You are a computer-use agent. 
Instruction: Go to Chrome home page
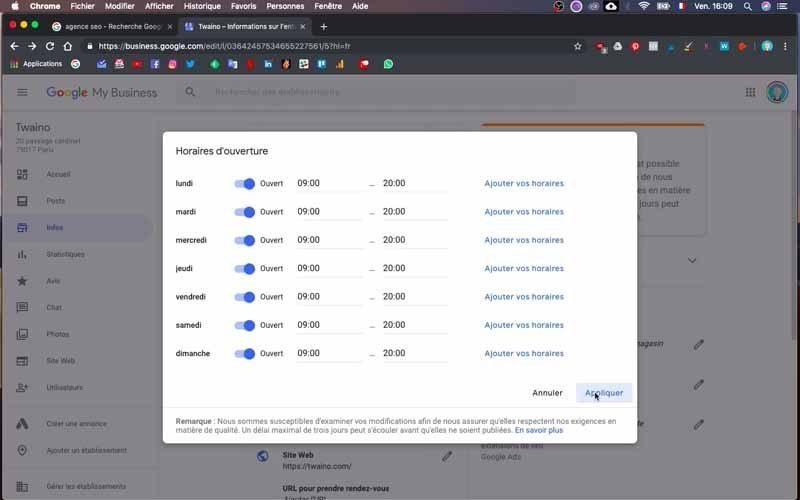[x=68, y=46]
